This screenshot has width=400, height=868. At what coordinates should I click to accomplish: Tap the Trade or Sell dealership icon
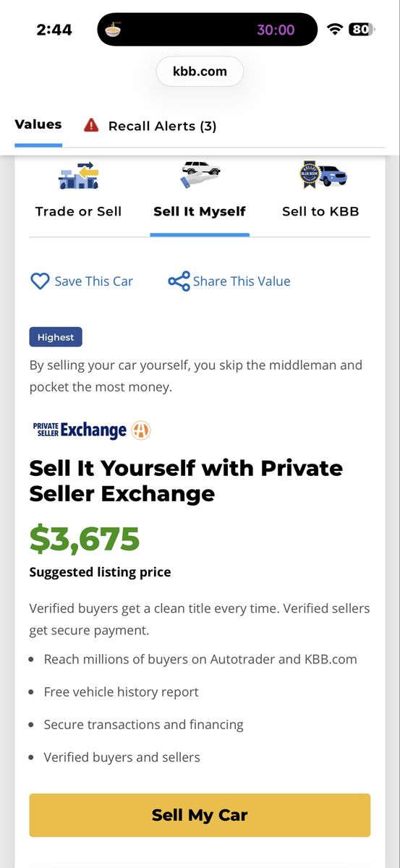click(78, 176)
